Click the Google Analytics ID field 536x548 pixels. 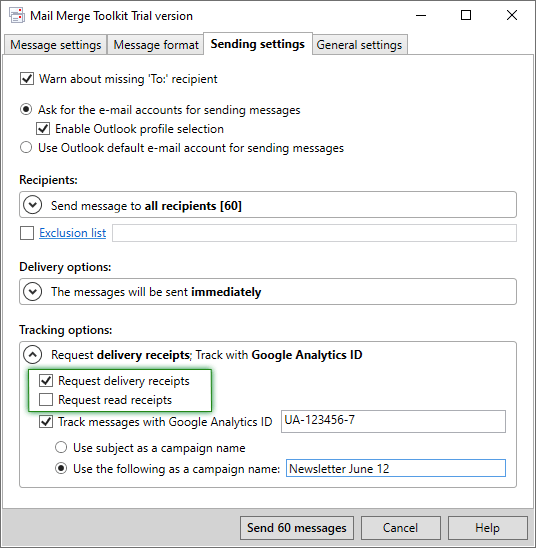tap(393, 421)
